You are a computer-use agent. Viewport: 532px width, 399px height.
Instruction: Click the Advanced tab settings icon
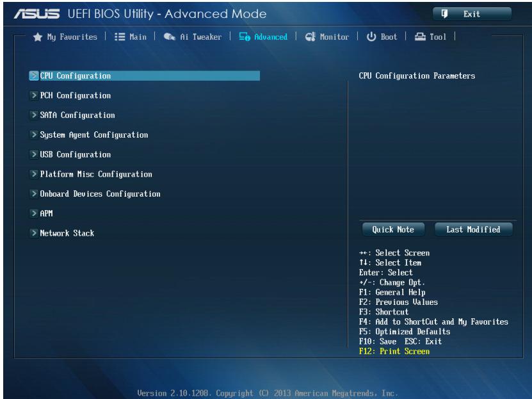coord(245,37)
